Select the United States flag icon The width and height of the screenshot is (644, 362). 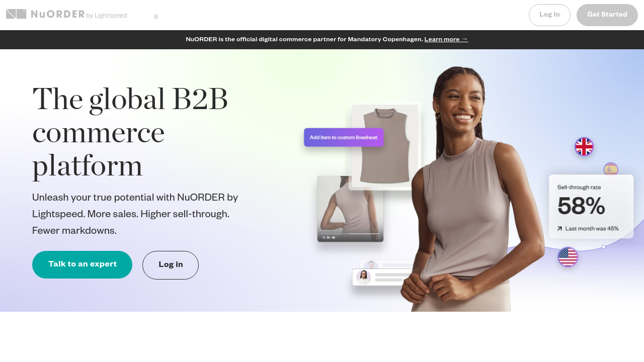tap(568, 257)
